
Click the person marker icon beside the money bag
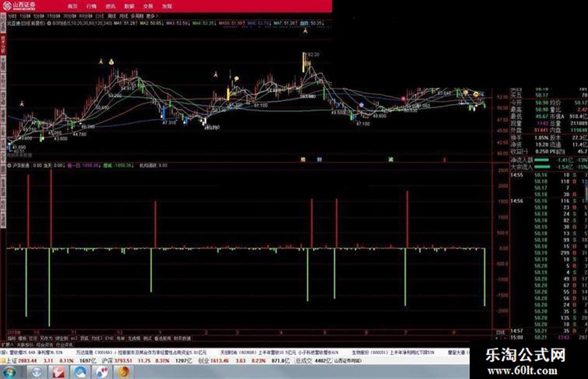pos(101,61)
